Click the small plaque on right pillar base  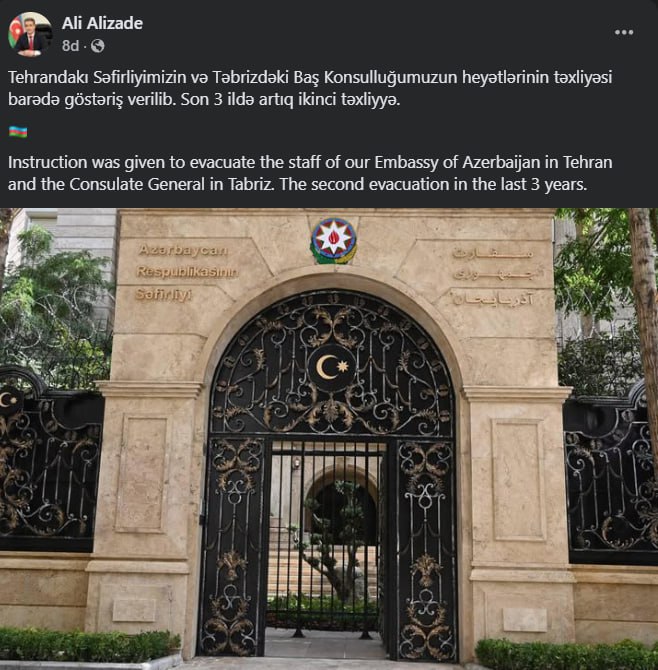[x=525, y=620]
